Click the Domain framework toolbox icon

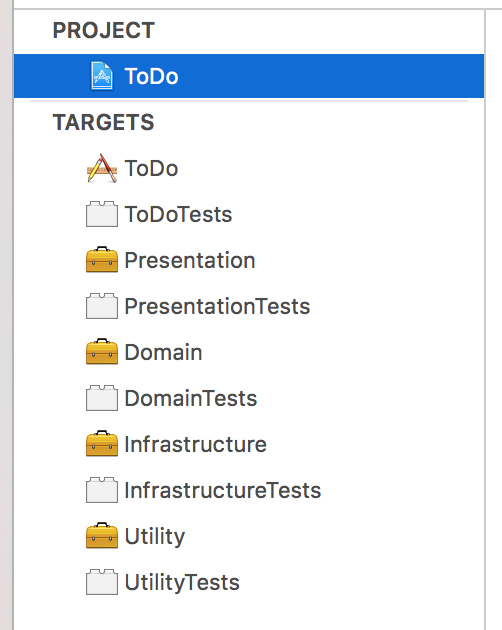pyautogui.click(x=102, y=352)
